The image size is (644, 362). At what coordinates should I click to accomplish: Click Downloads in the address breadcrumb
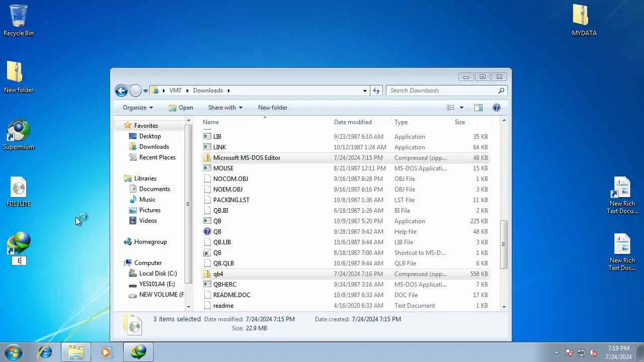click(208, 90)
